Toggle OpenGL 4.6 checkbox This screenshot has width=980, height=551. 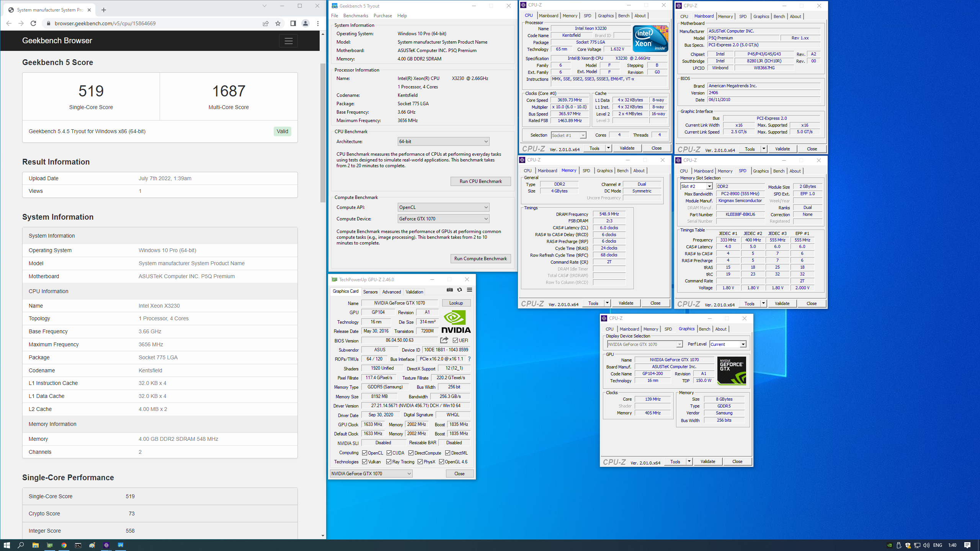pyautogui.click(x=441, y=462)
